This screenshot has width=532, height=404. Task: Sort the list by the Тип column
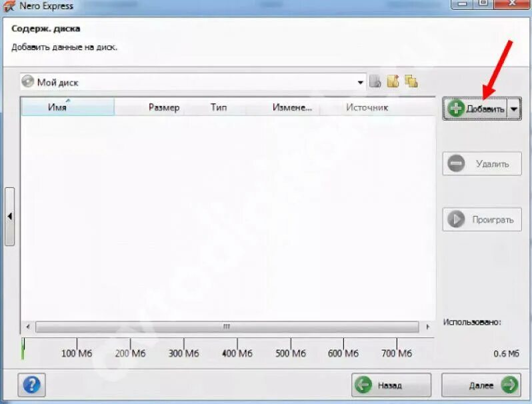pyautogui.click(x=219, y=107)
